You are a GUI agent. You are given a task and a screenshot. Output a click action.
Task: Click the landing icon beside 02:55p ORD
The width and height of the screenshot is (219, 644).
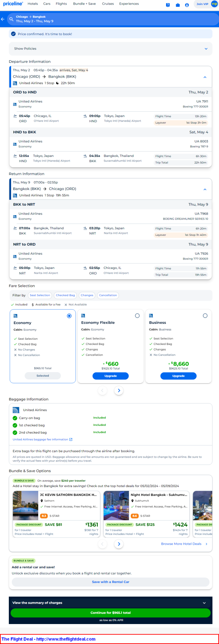pyautogui.click(x=85, y=268)
